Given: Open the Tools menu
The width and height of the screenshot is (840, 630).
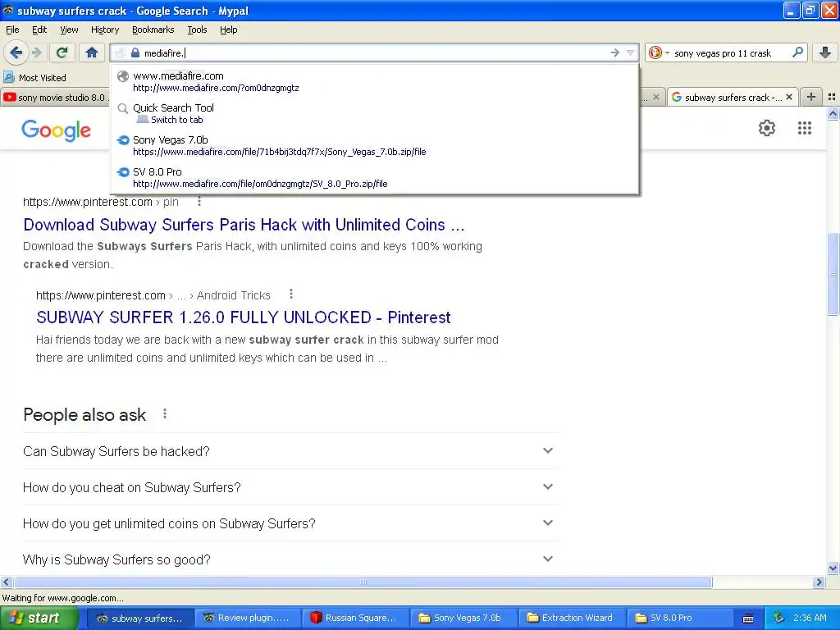Looking at the screenshot, I should (197, 30).
